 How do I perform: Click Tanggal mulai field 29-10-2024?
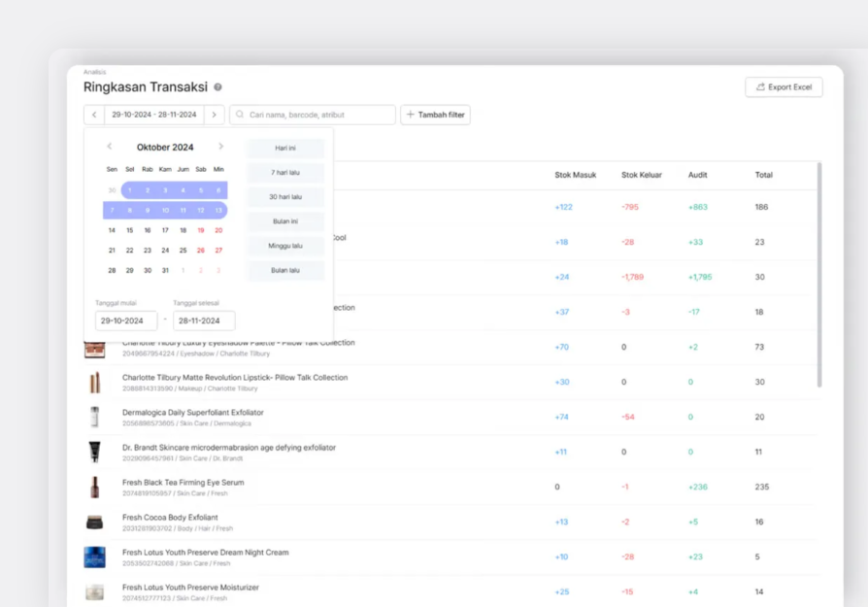(126, 320)
